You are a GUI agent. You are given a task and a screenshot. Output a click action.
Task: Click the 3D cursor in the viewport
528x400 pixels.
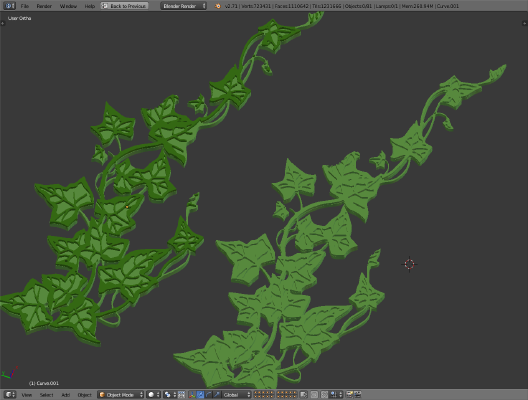coord(409,264)
